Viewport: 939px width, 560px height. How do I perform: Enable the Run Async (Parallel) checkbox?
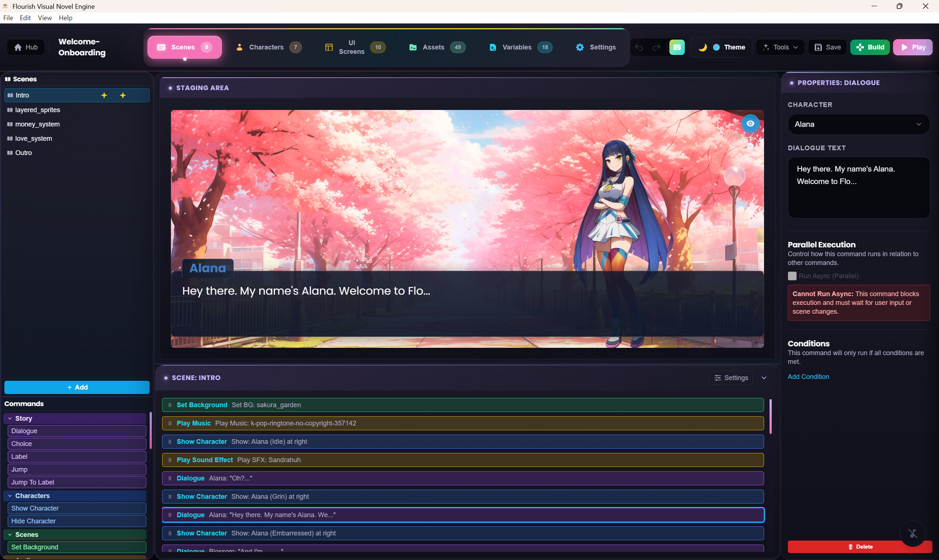click(x=792, y=276)
